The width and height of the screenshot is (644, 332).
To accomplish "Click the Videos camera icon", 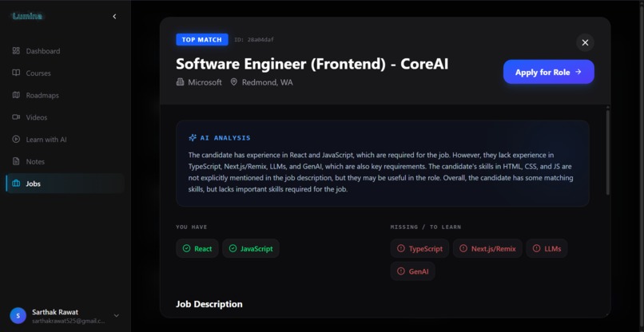I will tap(16, 117).
